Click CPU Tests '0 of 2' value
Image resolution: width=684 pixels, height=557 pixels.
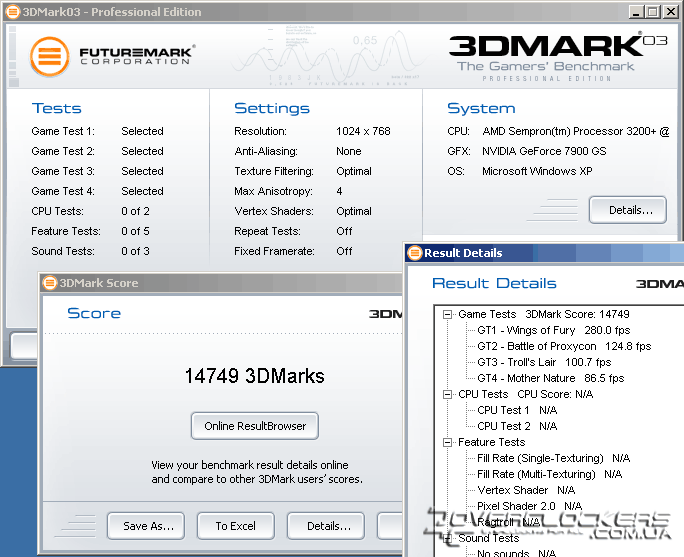[135, 211]
